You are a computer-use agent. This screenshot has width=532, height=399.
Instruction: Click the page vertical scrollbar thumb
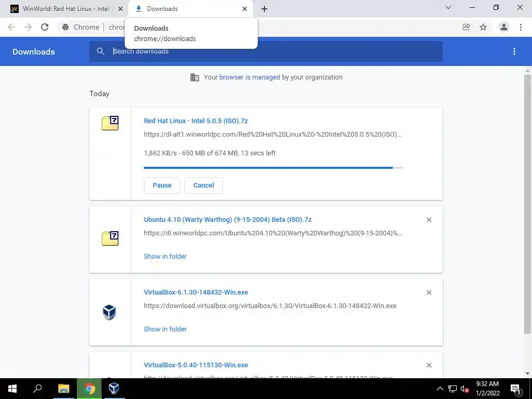(x=527, y=204)
